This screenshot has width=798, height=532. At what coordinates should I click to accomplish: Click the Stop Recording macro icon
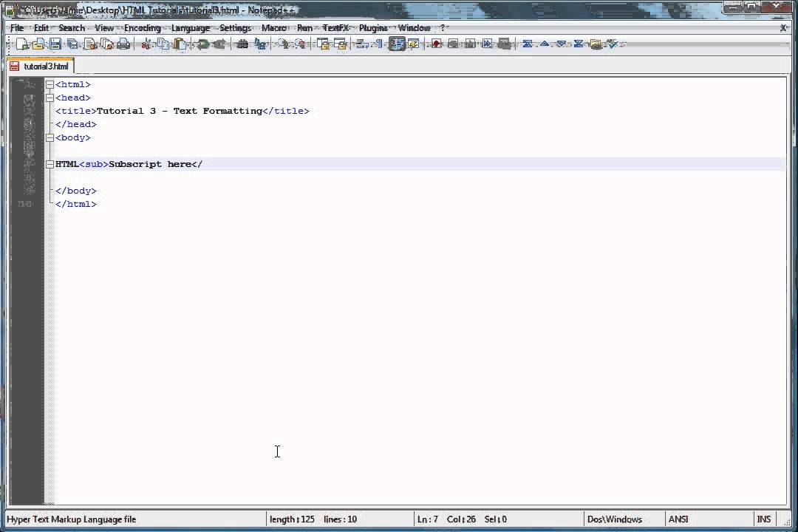[453, 44]
